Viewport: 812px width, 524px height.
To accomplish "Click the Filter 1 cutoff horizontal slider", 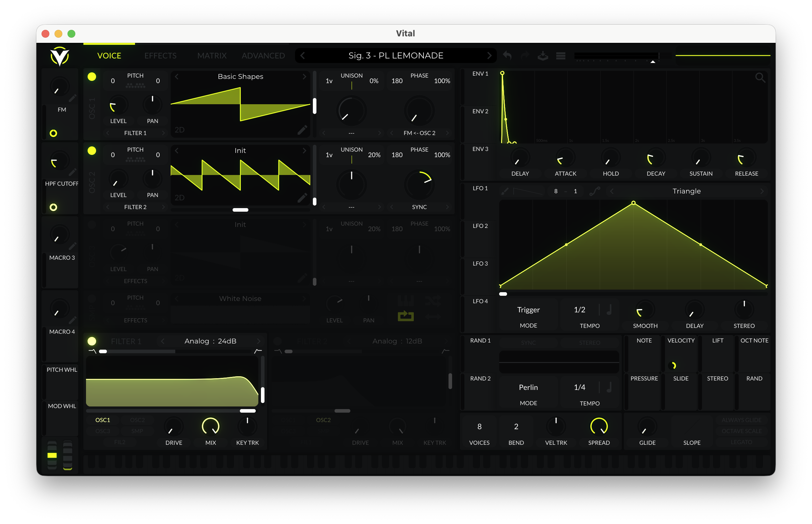I will (172, 411).
